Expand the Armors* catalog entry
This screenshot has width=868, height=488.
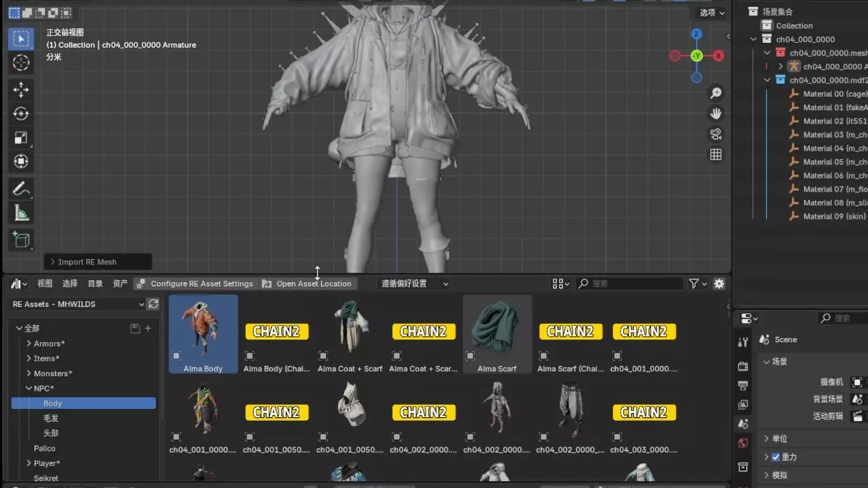(x=29, y=344)
